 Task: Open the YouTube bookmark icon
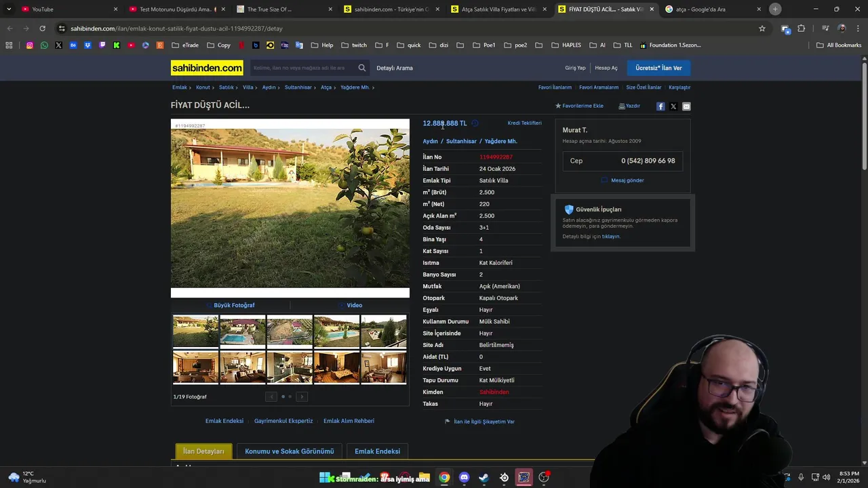coord(131,45)
